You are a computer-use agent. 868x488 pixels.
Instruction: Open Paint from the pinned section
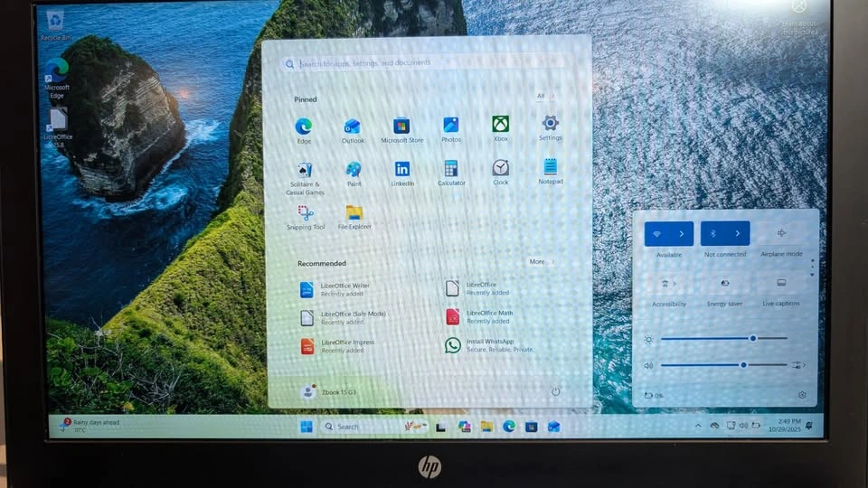[353, 170]
